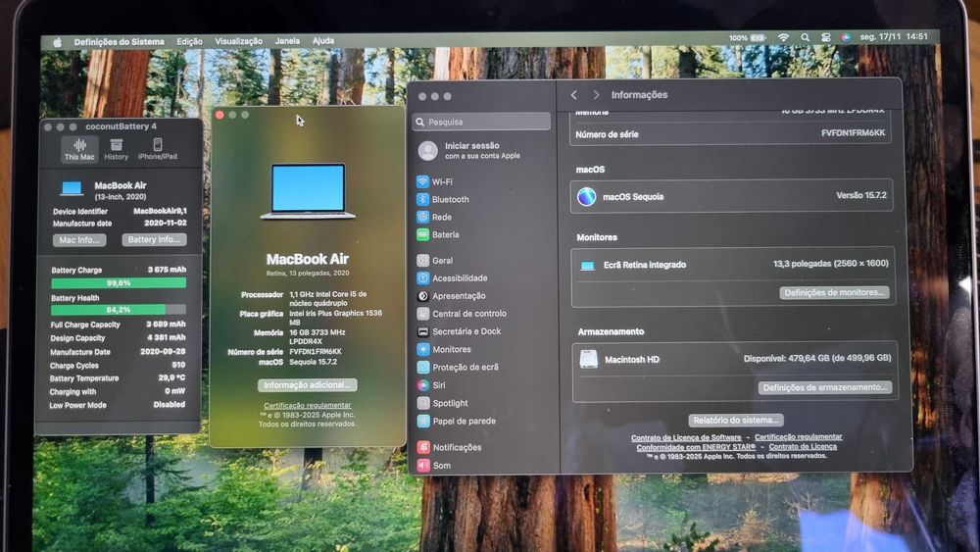Screen dimensions: 980x552
Task: Open the Edição menu
Action: 189,41
